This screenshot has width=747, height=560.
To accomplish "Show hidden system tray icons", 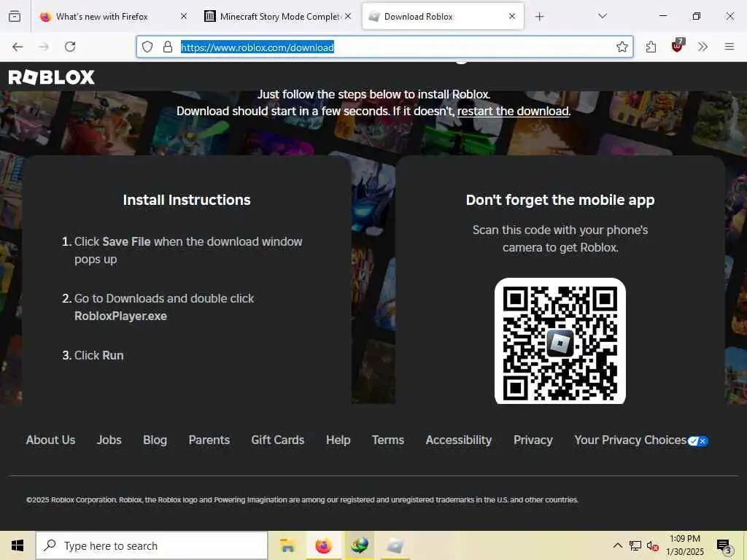I will 617,545.
